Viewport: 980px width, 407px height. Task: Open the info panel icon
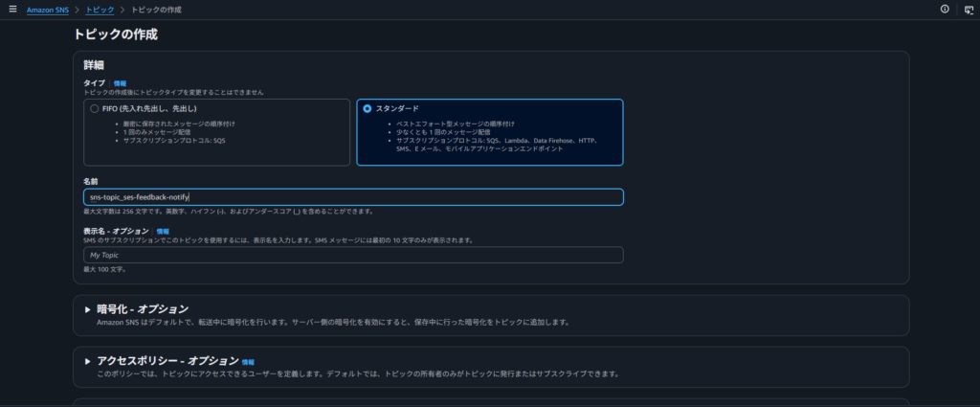pyautogui.click(x=945, y=10)
